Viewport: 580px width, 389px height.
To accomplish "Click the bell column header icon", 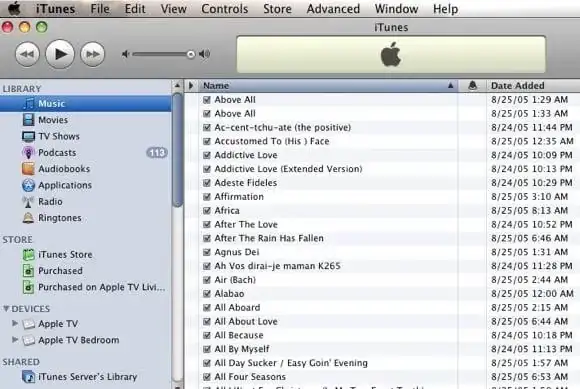I will (x=472, y=85).
